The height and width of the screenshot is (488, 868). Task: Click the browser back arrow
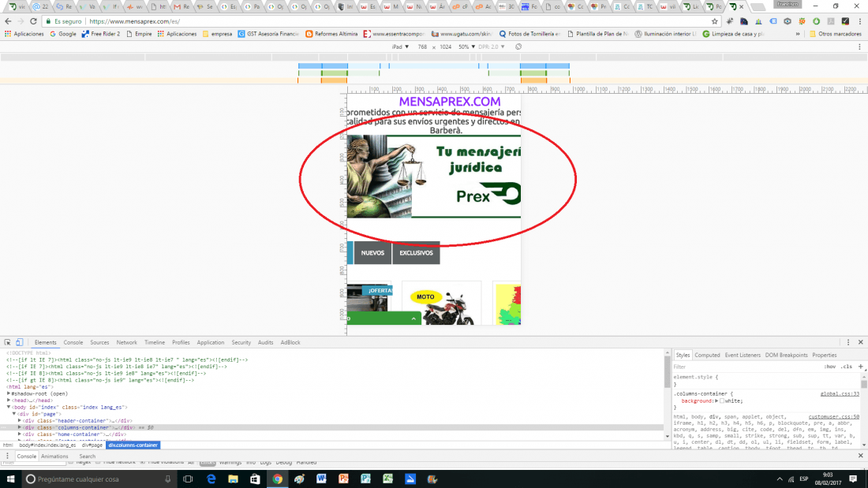click(x=8, y=21)
